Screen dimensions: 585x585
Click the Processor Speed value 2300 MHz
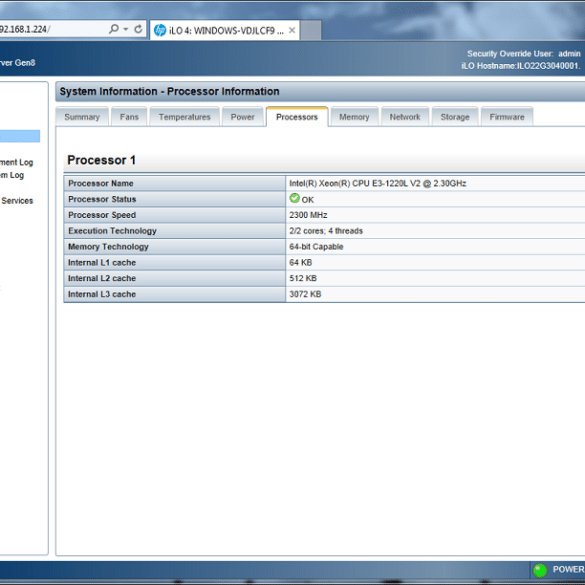pyautogui.click(x=308, y=215)
